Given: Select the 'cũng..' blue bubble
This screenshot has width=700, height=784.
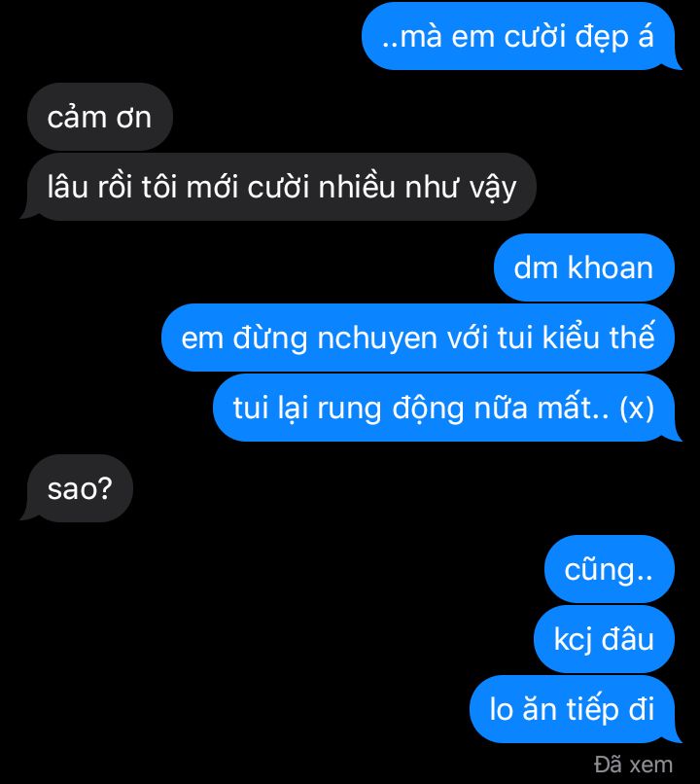Looking at the screenshot, I should 610,569.
